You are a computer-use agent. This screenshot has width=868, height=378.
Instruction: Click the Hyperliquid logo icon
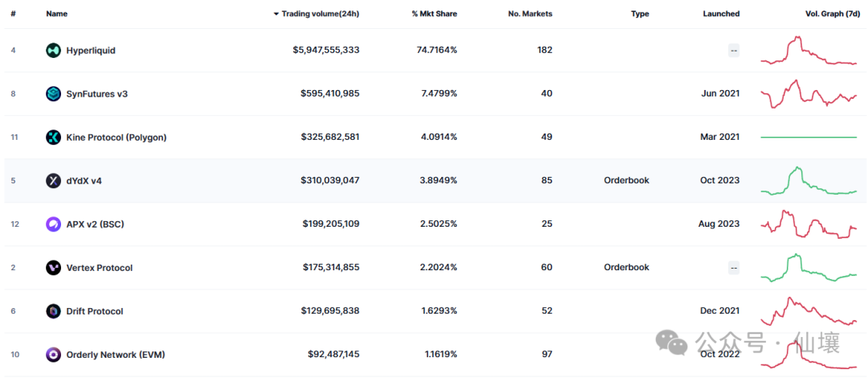53,51
